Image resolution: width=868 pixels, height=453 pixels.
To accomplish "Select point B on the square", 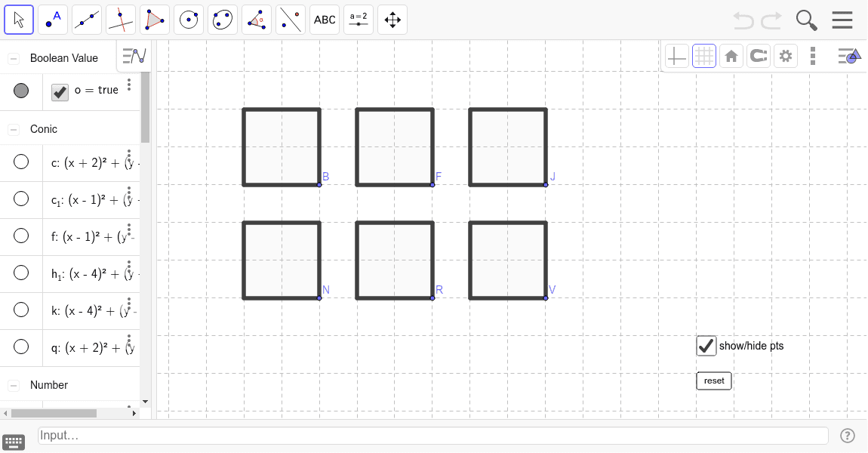I will tap(319, 185).
